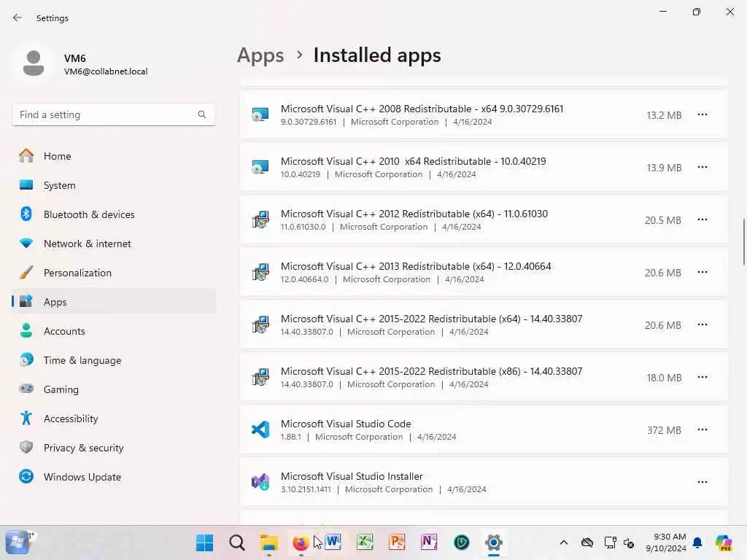Screen dimensions: 747x560
Task: Open options for Visual C++ 2010 x64 Redistributable
Action: tap(703, 167)
